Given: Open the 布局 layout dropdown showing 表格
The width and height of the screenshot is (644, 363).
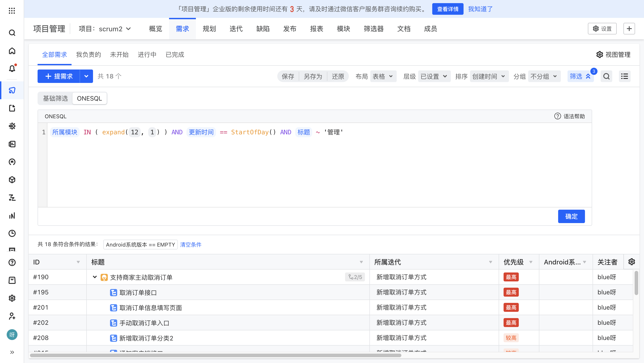Looking at the screenshot, I should (383, 76).
